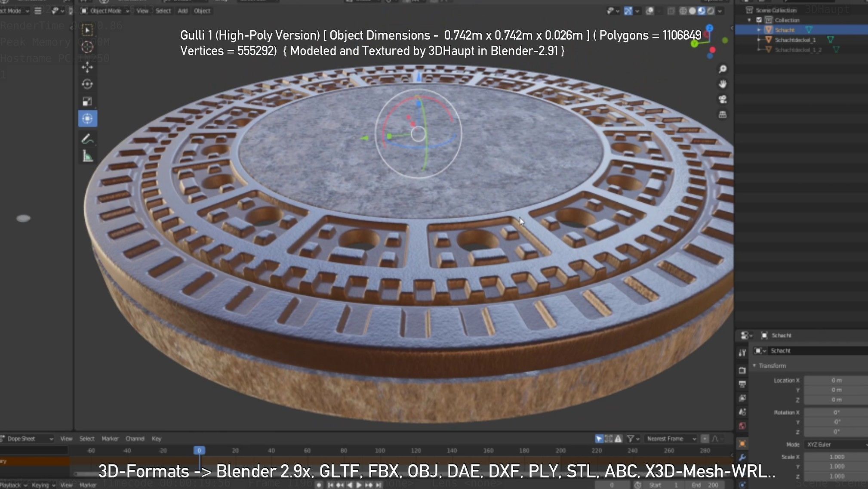
Task: Open the Render properties tab
Action: pyautogui.click(x=742, y=370)
